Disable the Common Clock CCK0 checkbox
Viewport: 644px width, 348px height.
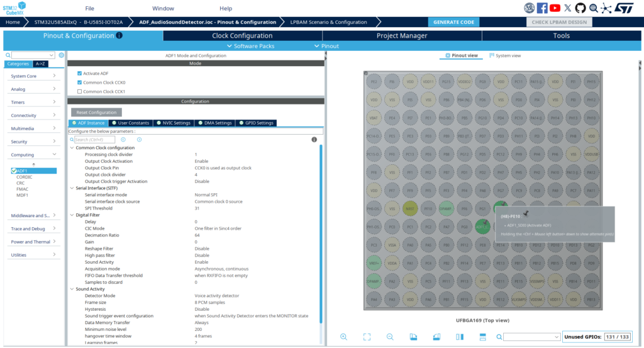[80, 82]
